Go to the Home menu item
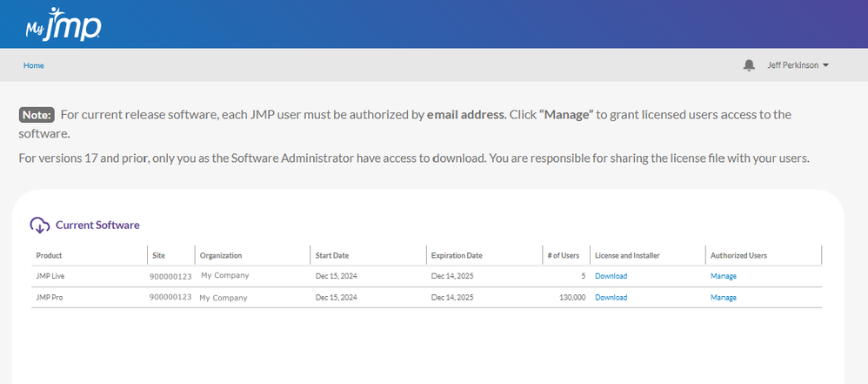Viewport: 868px width, 384px height. (34, 65)
